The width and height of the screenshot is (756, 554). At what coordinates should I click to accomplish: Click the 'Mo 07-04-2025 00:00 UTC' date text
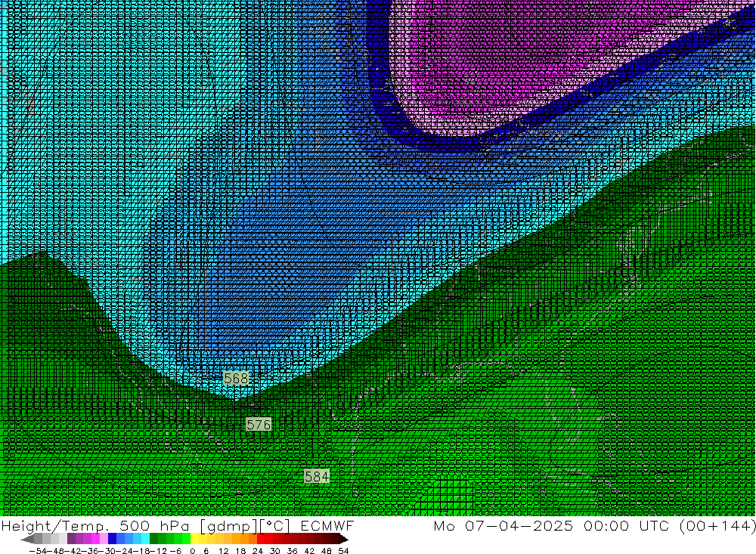(553, 525)
